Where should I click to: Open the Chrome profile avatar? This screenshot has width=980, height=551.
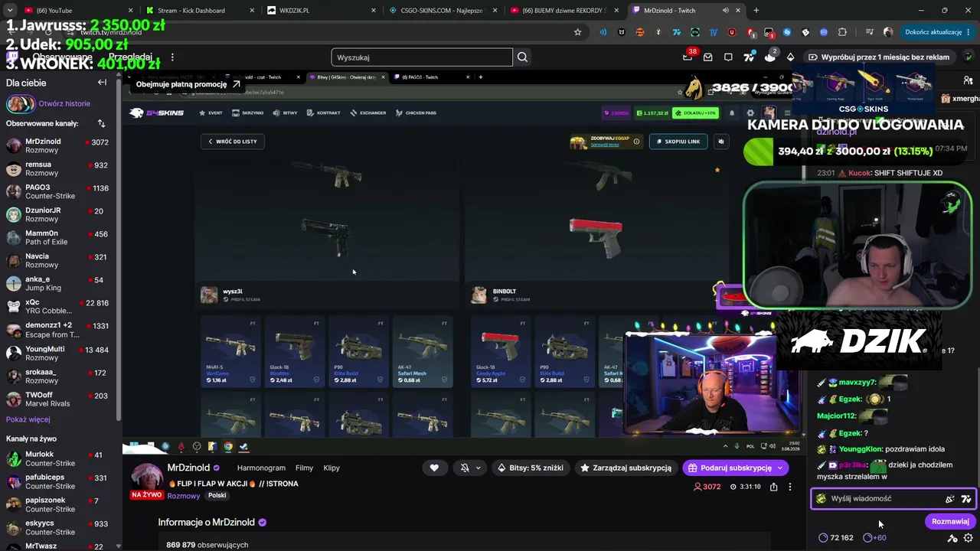(888, 32)
